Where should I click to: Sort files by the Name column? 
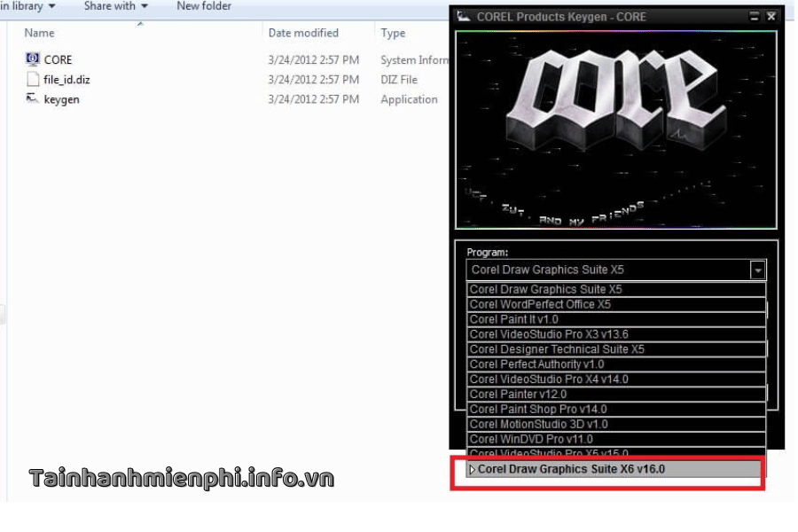pos(40,33)
